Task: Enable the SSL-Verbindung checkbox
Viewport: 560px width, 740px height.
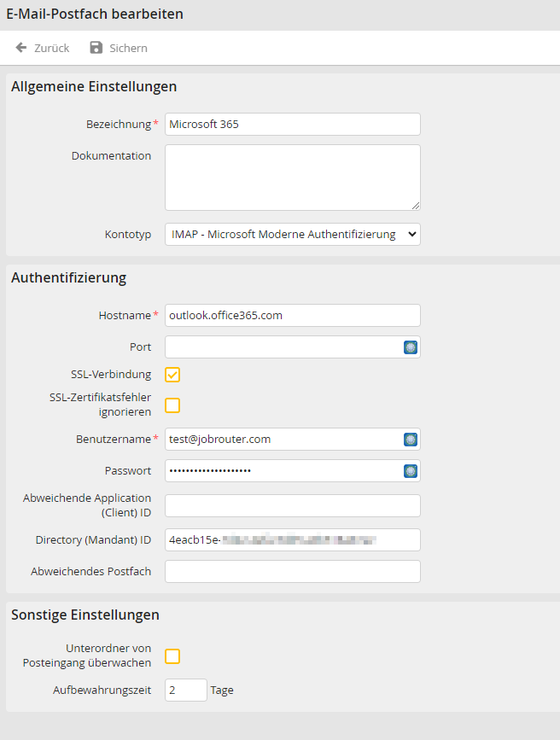Action: [172, 373]
